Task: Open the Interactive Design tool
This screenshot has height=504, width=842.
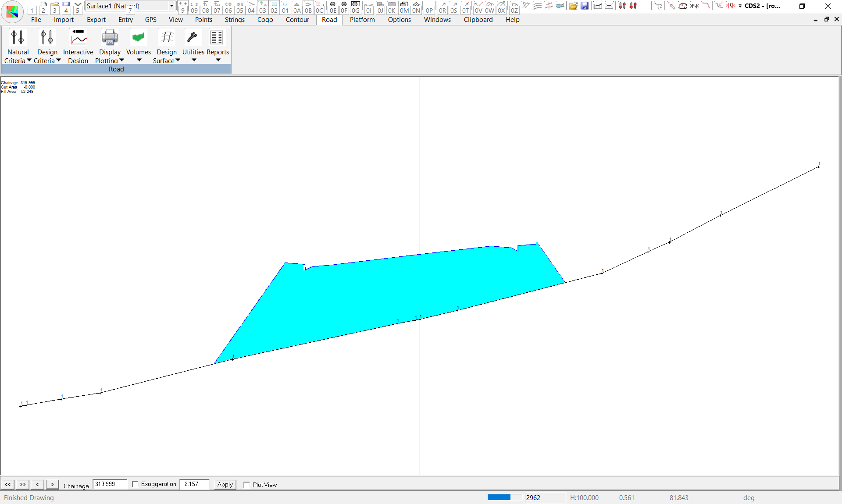Action: (78, 39)
